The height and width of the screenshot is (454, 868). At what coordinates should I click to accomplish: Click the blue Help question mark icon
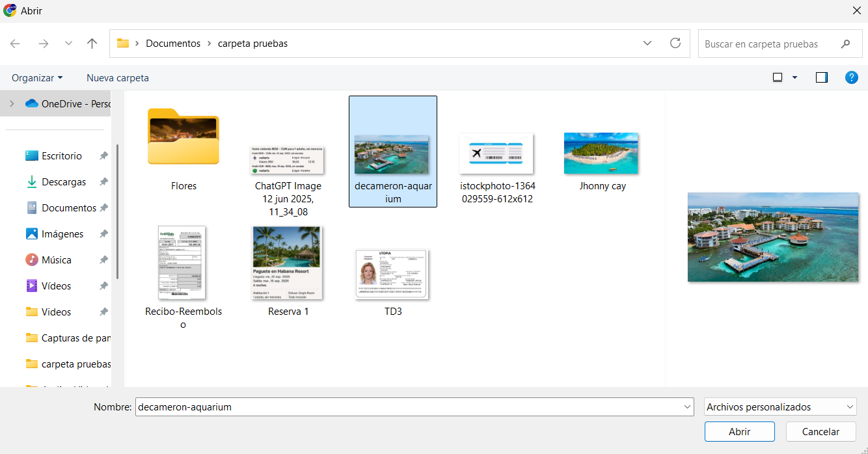click(851, 77)
